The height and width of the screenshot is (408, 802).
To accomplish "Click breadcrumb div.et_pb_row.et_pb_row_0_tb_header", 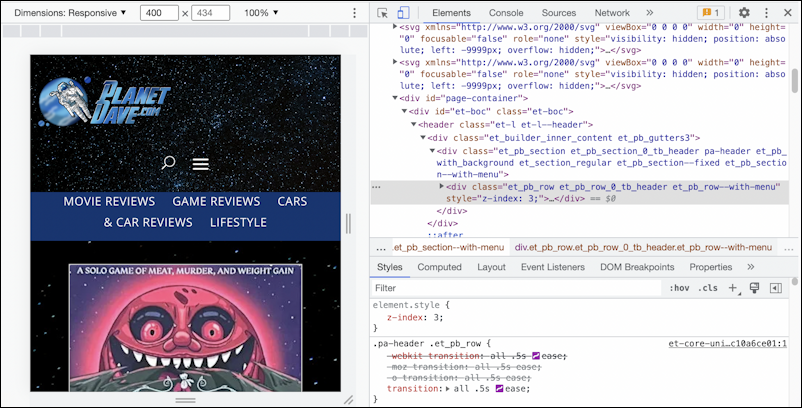I will click(x=643, y=247).
